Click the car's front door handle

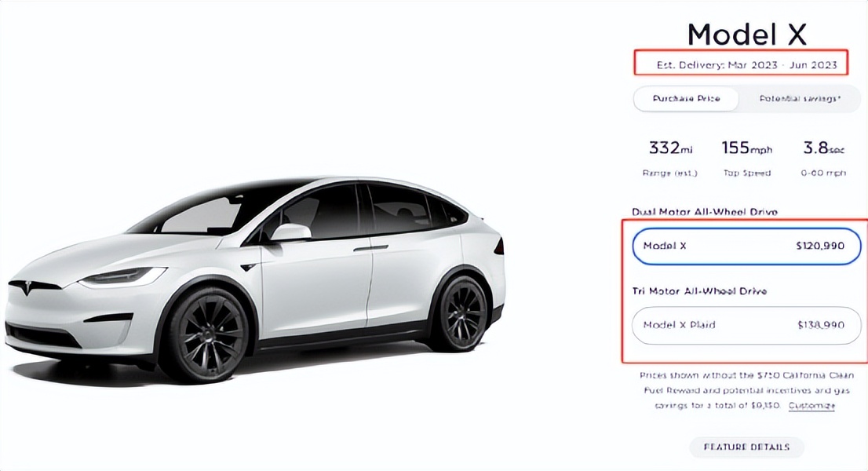370,249
